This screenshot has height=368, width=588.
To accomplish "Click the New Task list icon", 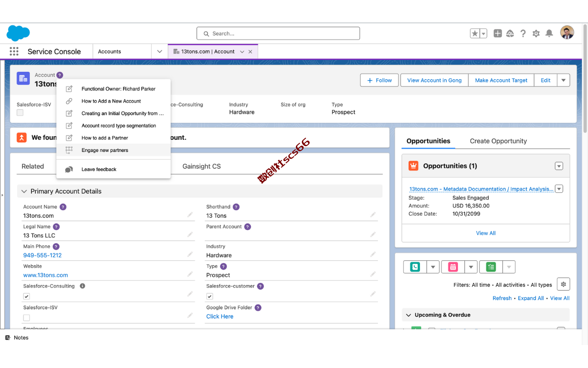I will pyautogui.click(x=491, y=267).
